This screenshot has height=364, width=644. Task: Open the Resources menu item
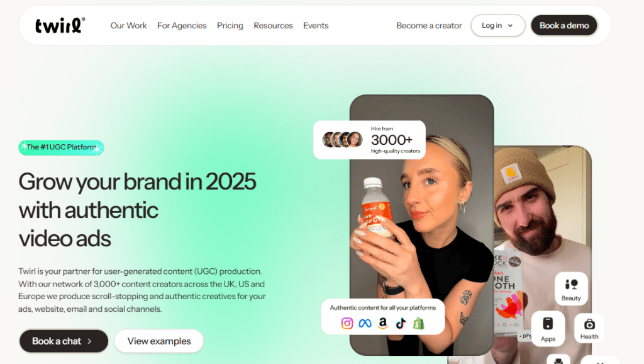tap(273, 25)
